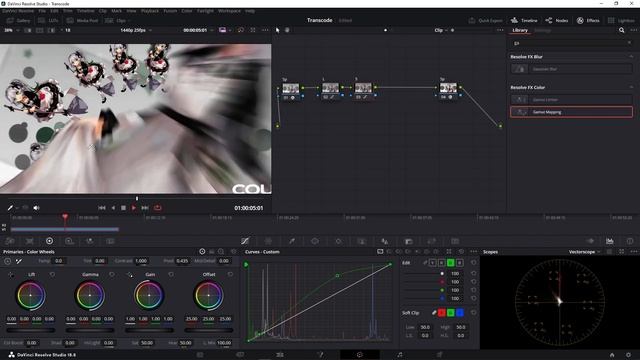Select the Gaussian Blur effect

(571, 69)
